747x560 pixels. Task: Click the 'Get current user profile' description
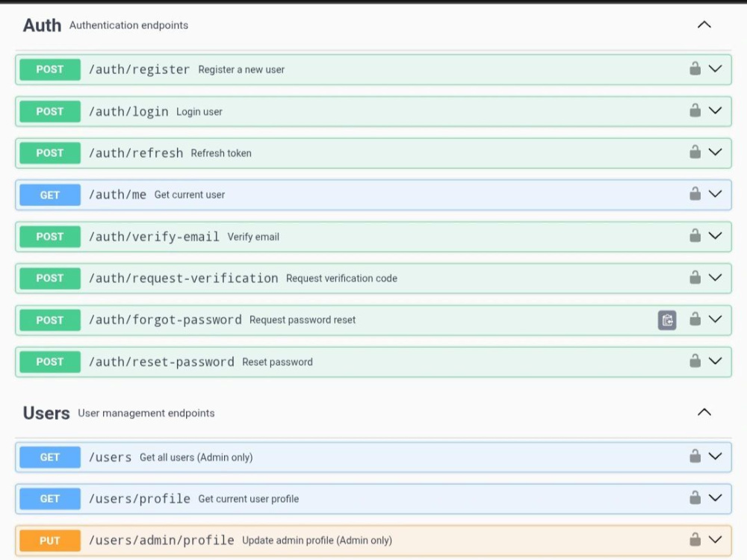(x=249, y=499)
